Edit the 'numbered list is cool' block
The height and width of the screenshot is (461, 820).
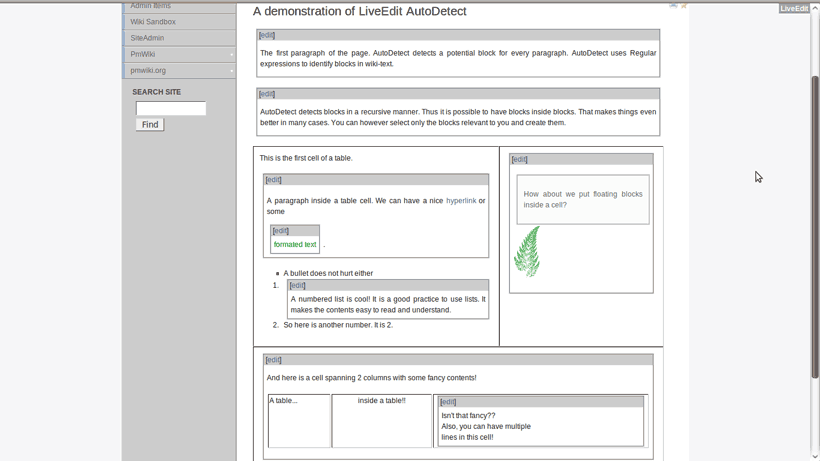297,285
